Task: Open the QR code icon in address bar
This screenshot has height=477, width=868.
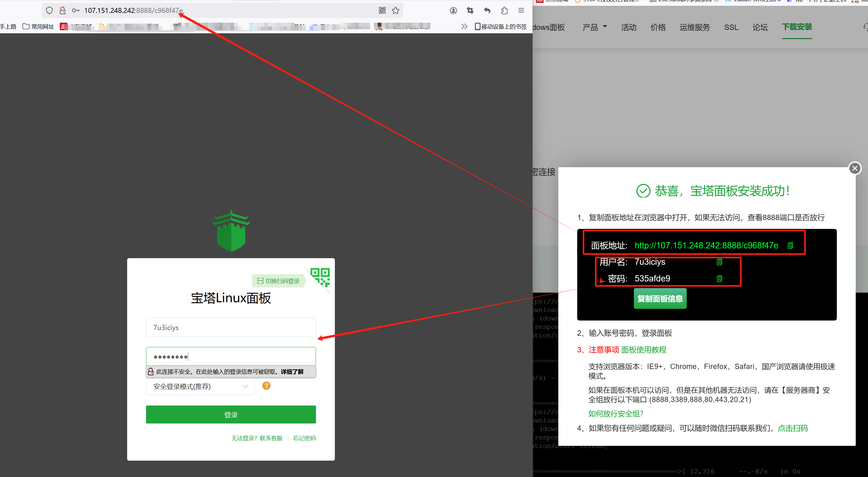Action: (x=382, y=10)
